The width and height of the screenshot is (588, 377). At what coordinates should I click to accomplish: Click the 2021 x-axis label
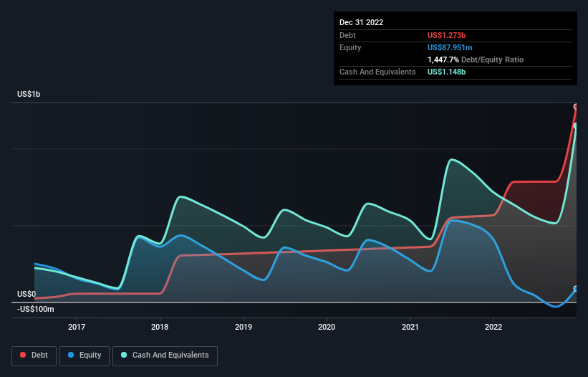[410, 327]
